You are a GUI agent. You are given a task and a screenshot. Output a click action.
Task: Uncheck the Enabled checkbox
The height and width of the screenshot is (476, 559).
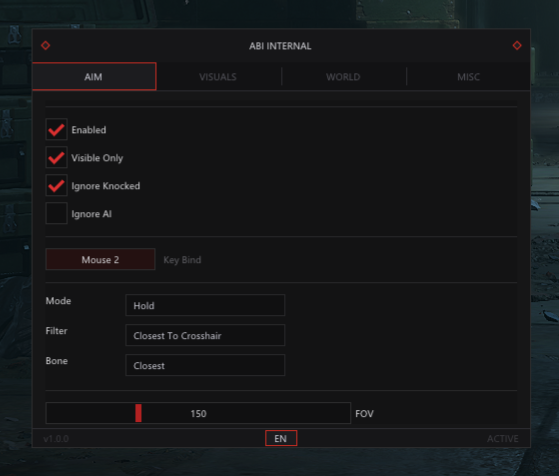click(x=56, y=129)
